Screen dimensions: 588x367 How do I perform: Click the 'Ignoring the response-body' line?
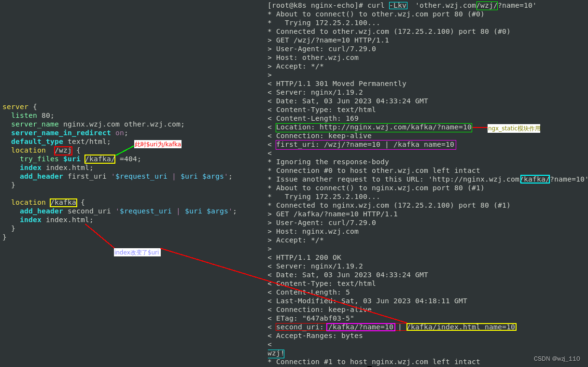(x=328, y=162)
